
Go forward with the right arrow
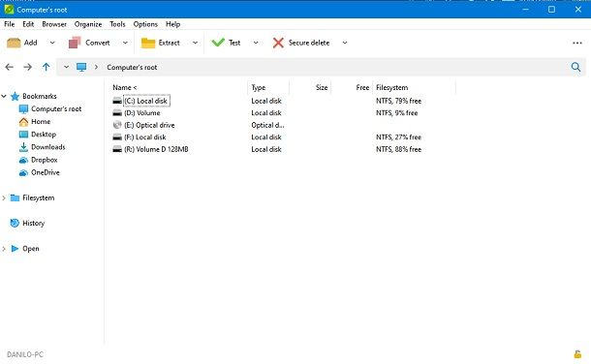27,67
